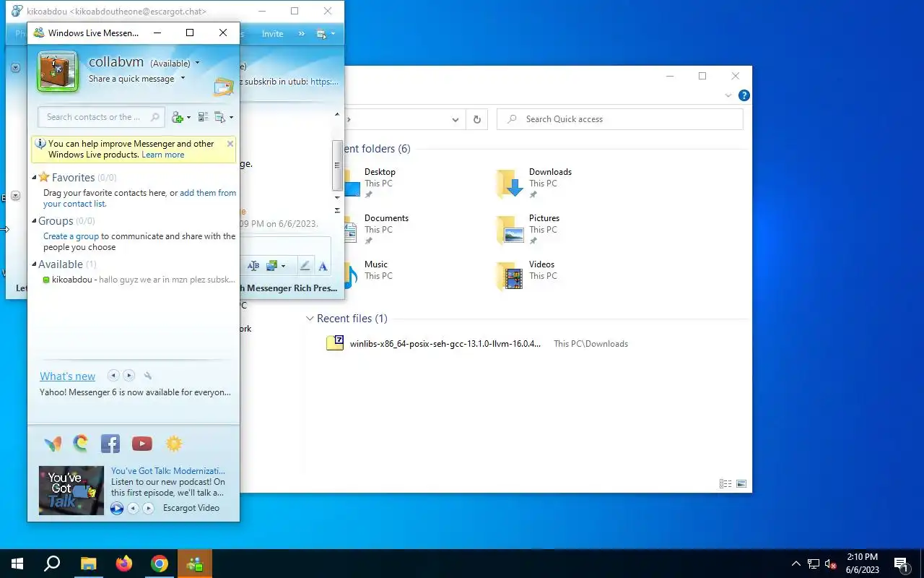Expand the Recent files section in Explorer
The height and width of the screenshot is (578, 924).
pos(310,319)
